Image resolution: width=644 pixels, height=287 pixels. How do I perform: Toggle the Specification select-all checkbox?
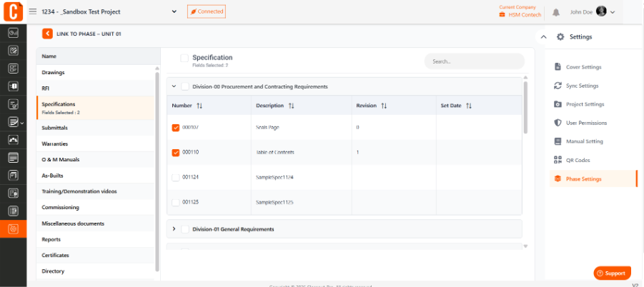pyautogui.click(x=184, y=59)
